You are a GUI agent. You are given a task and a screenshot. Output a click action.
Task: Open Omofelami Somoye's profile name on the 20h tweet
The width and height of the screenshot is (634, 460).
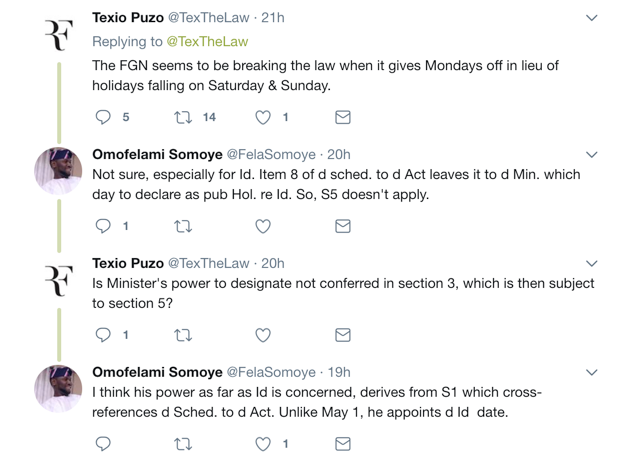[157, 154]
